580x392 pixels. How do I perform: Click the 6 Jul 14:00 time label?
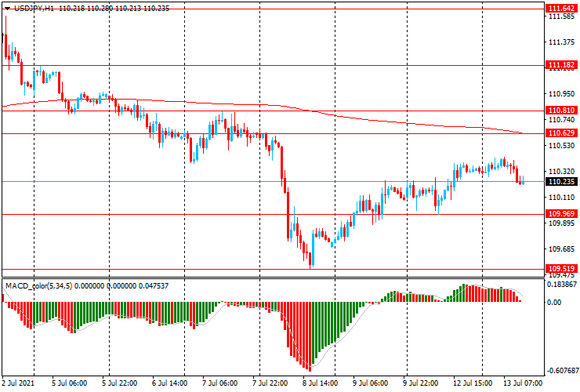click(170, 383)
